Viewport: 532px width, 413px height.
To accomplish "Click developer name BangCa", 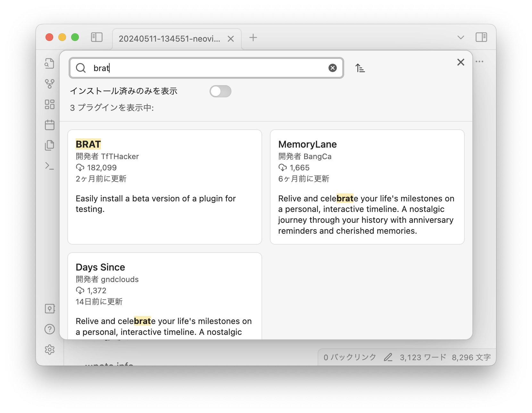I will point(317,156).
